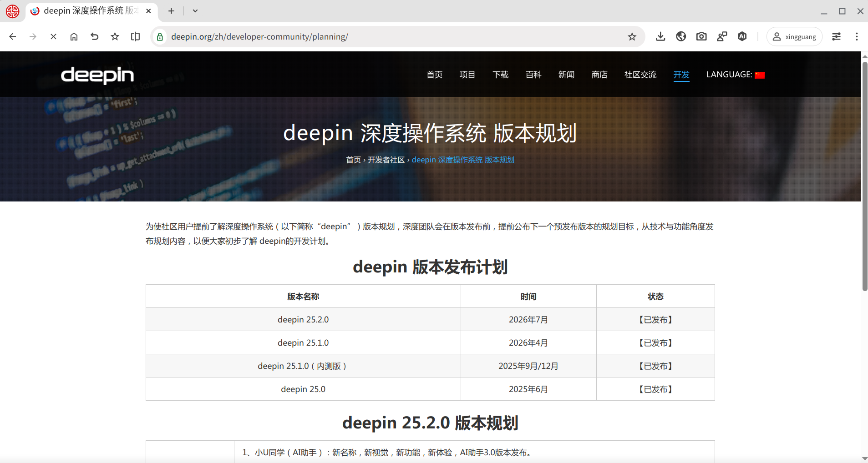
Task: Open 社区交流 in the navigation
Action: point(640,75)
